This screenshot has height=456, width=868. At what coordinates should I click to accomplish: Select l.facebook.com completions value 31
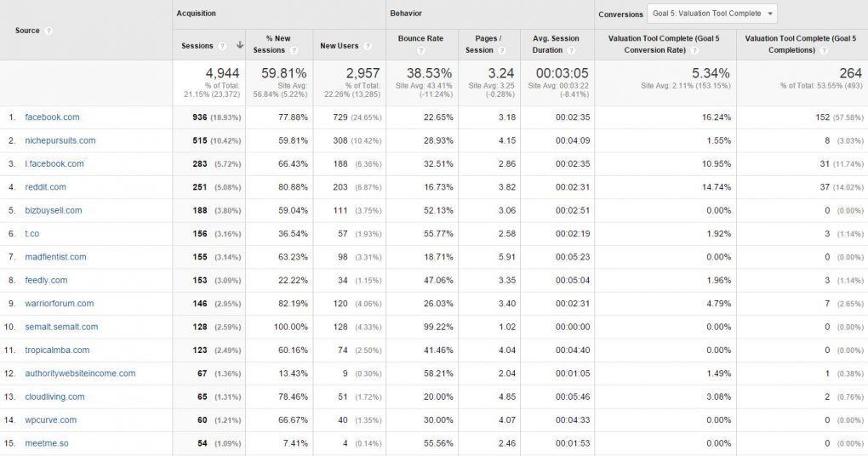[825, 164]
